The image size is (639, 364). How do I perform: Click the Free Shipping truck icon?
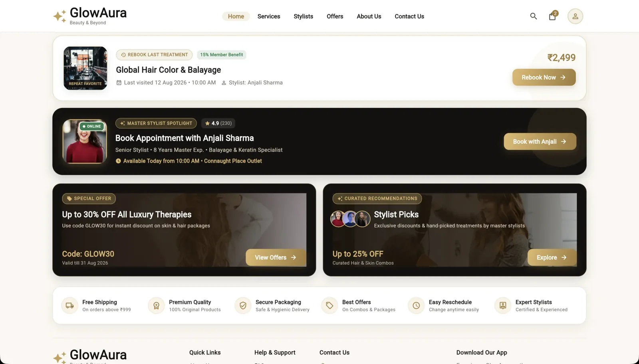click(69, 306)
